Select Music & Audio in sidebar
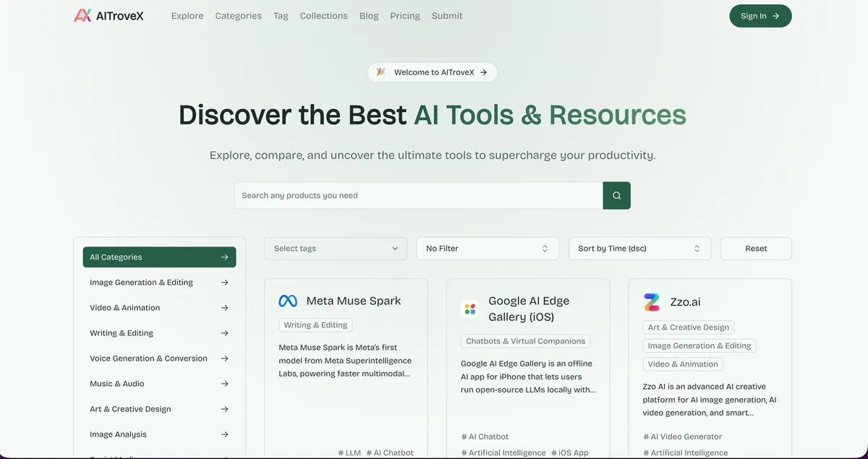The width and height of the screenshot is (868, 459). point(159,384)
